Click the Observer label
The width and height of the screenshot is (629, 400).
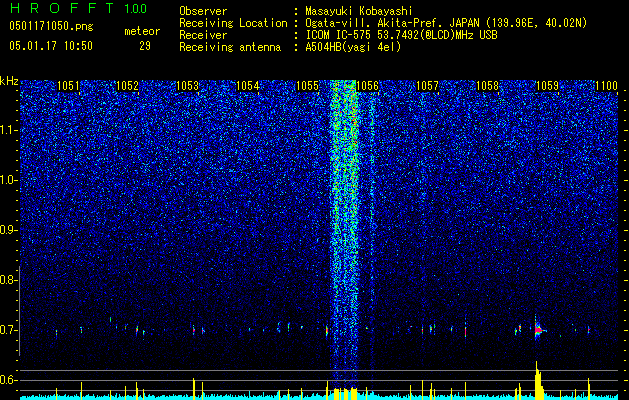point(203,11)
